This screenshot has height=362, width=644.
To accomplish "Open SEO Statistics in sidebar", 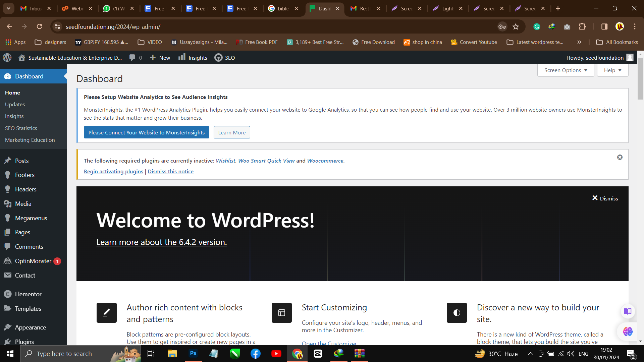I will 21,128.
